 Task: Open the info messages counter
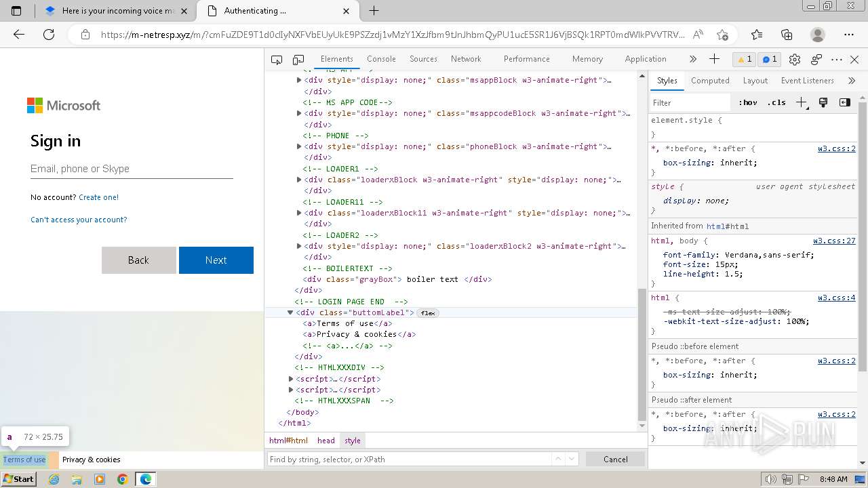[770, 59]
